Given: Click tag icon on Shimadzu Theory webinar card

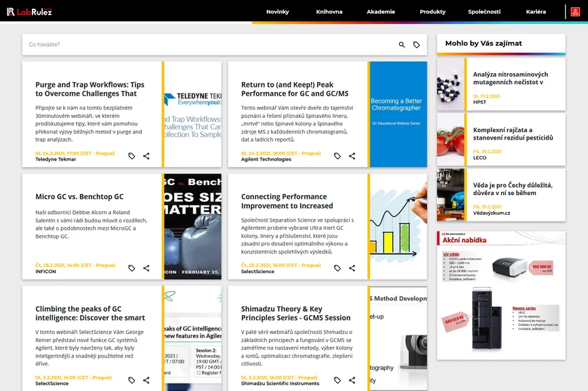Looking at the screenshot, I should [337, 380].
